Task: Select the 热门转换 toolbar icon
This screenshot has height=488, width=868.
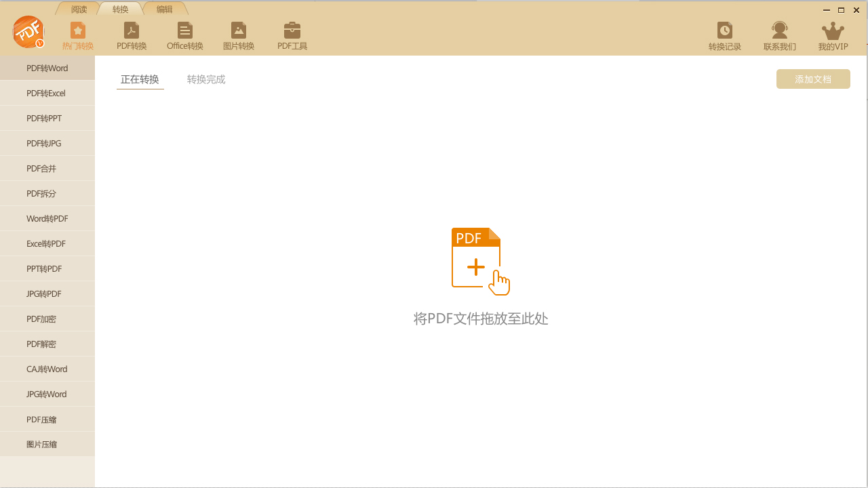Action: coord(77,35)
